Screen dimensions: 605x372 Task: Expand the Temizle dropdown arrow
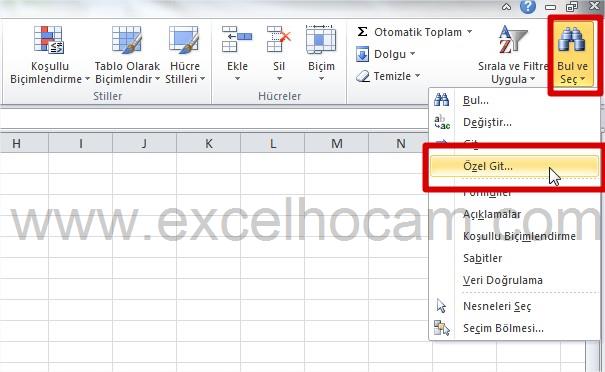coord(417,76)
